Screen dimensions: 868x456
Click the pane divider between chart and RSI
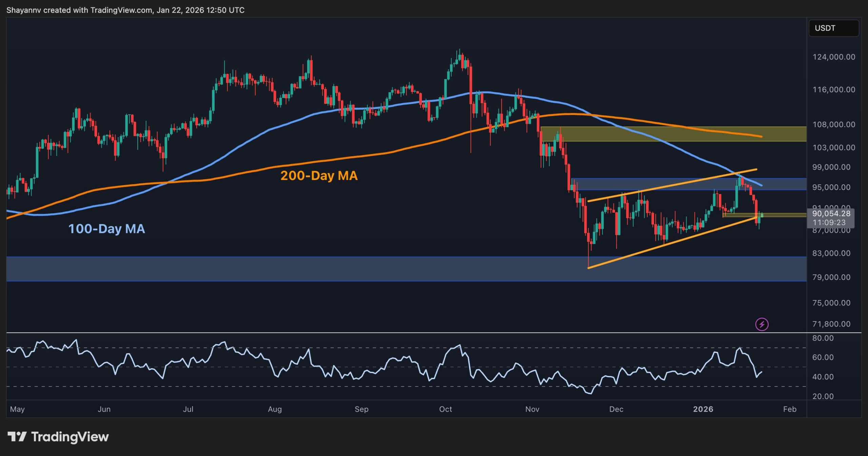point(407,333)
